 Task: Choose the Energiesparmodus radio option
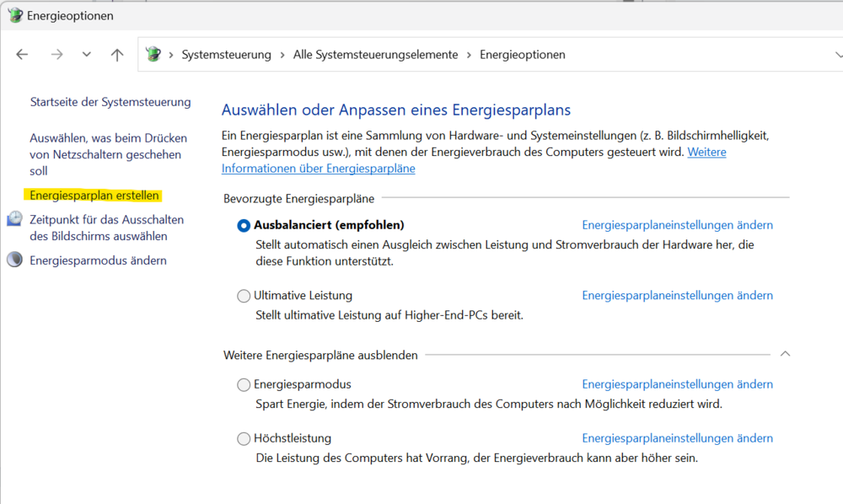244,384
